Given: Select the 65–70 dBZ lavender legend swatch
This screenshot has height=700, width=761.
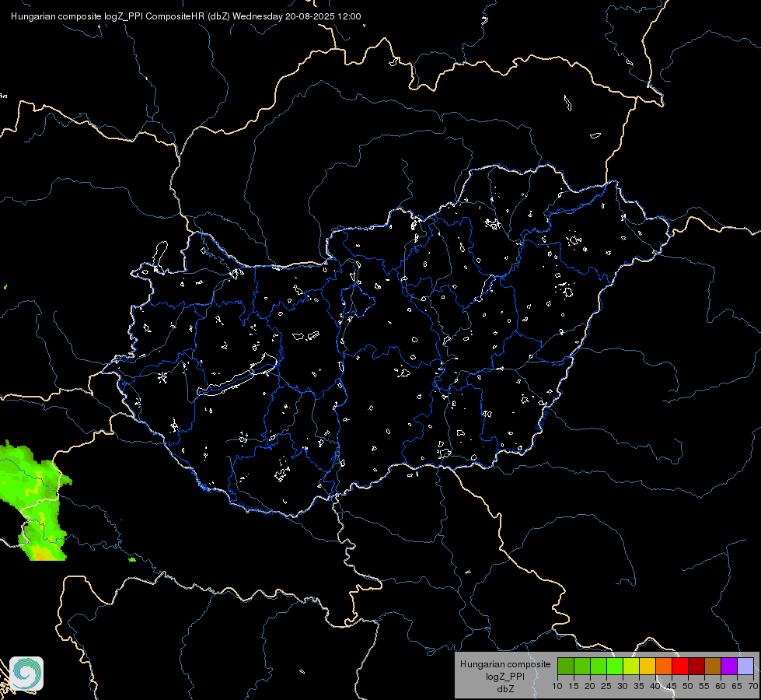Looking at the screenshot, I should pyautogui.click(x=745, y=666).
